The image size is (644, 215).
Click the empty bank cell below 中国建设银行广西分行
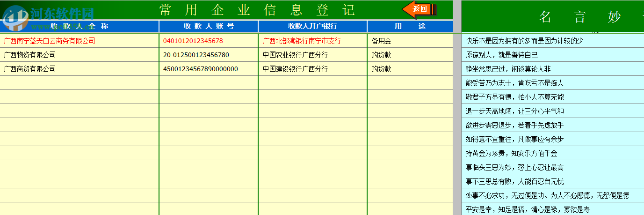coord(312,83)
